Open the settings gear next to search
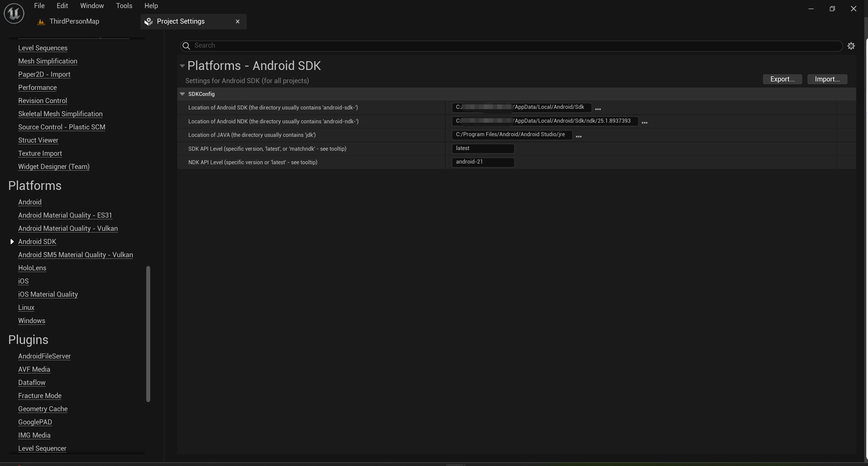Screen dimensions: 868x466 point(851,46)
